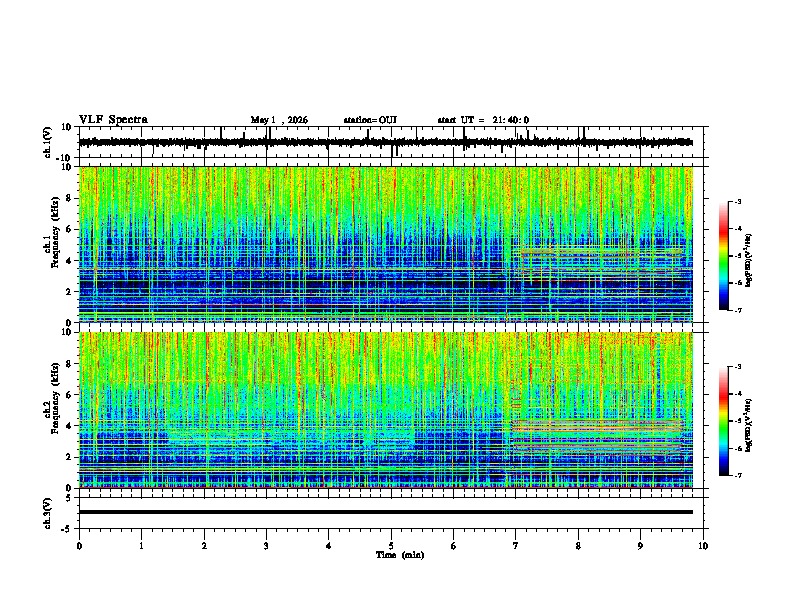Click the May 1, 2026 date label
Screen dimensions: 792x612
pyautogui.click(x=279, y=120)
